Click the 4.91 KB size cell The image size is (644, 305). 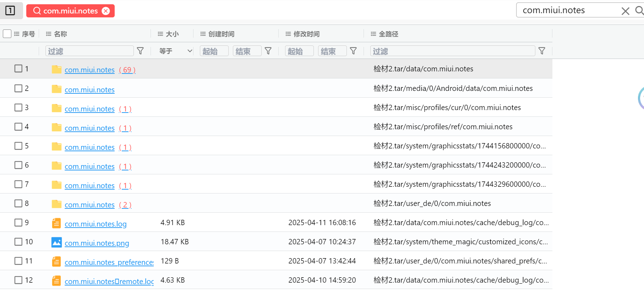click(x=173, y=223)
